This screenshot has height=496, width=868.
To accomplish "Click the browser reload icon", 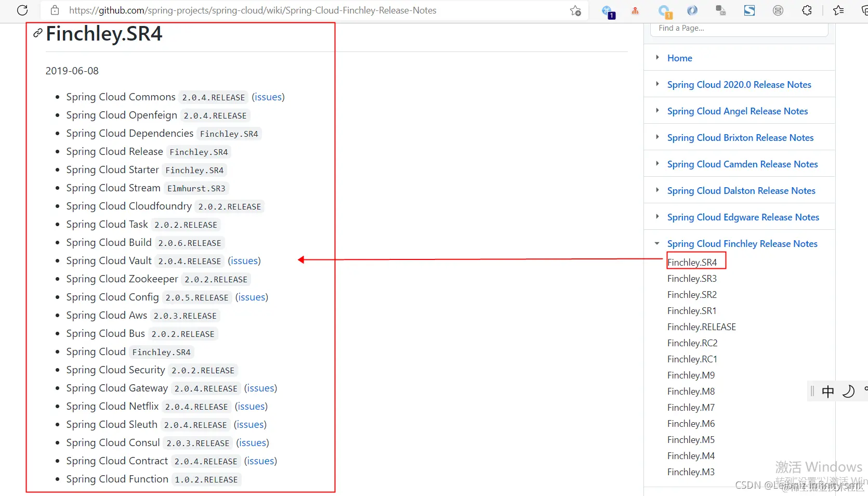I will tap(22, 10).
